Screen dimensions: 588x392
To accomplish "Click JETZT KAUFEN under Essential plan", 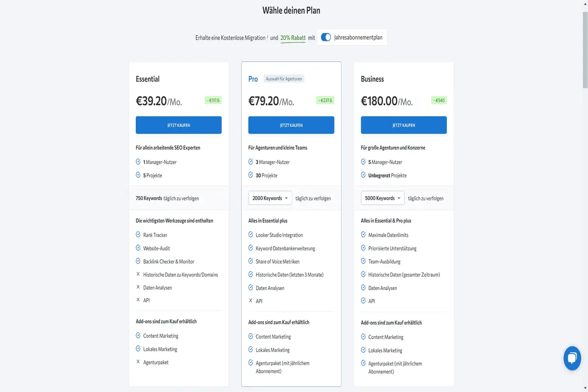I will tap(178, 125).
